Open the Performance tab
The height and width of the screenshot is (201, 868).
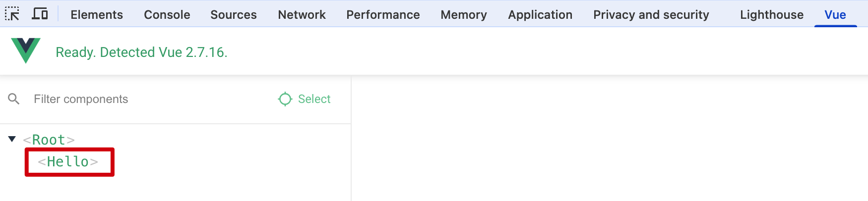pos(383,15)
